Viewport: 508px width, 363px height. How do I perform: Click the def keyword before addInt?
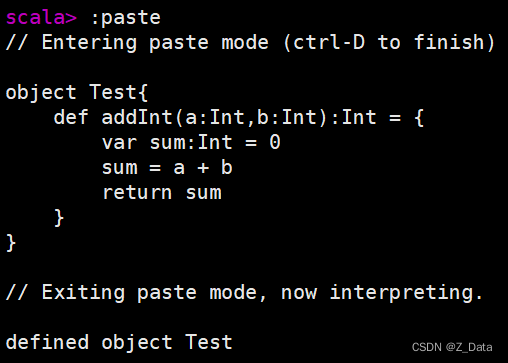[x=71, y=117]
